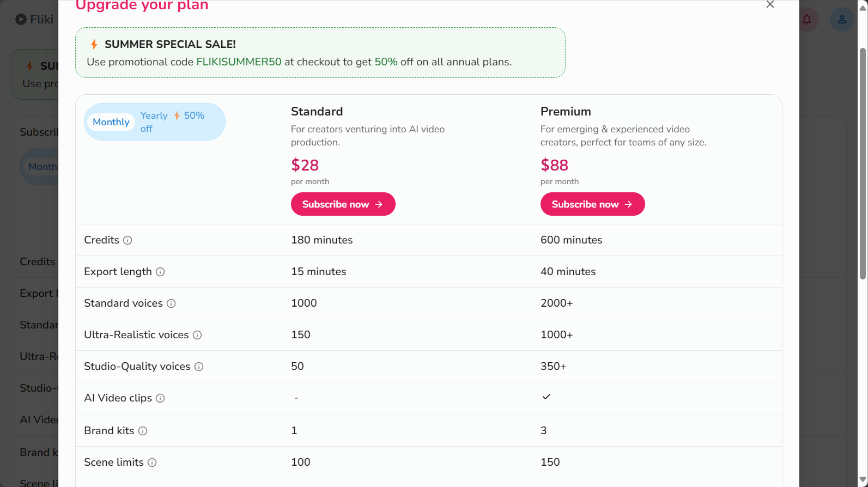Subscribe now to the Standard plan
The height and width of the screenshot is (487, 868).
pyautogui.click(x=343, y=204)
